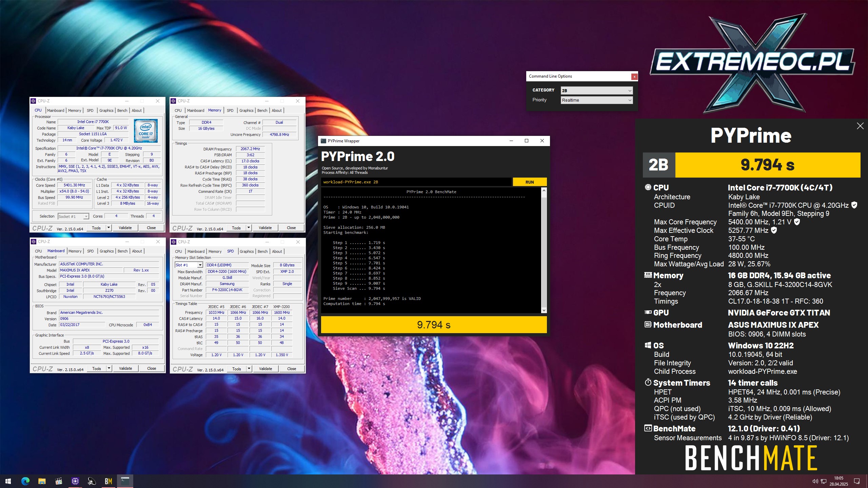This screenshot has width=868, height=488.
Task: Click the Multiplier value x54.0 (8.0 - 54.0)
Action: 74,191
